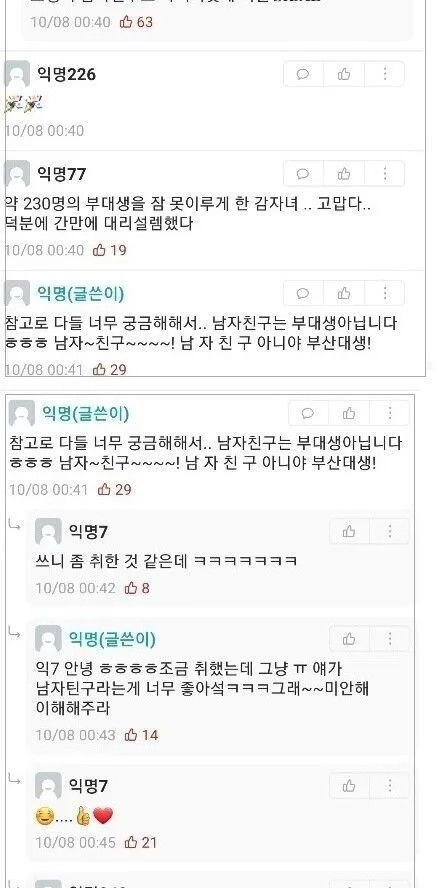This screenshot has width=444, height=888.
Task: Click reply bubble icon on 익명77's comment
Action: point(303,173)
